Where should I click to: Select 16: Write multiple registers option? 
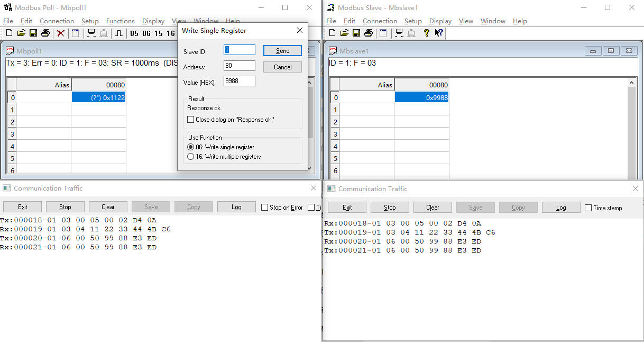pos(191,157)
